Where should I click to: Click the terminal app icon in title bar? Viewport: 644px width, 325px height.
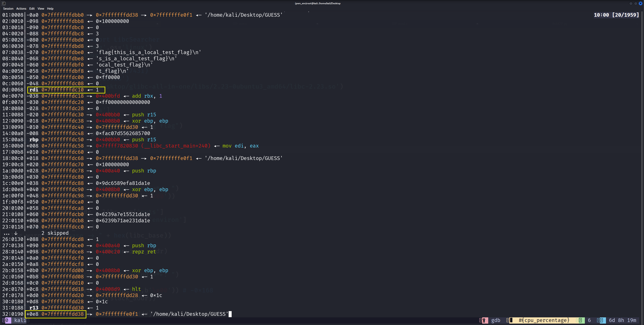tap(4, 3)
